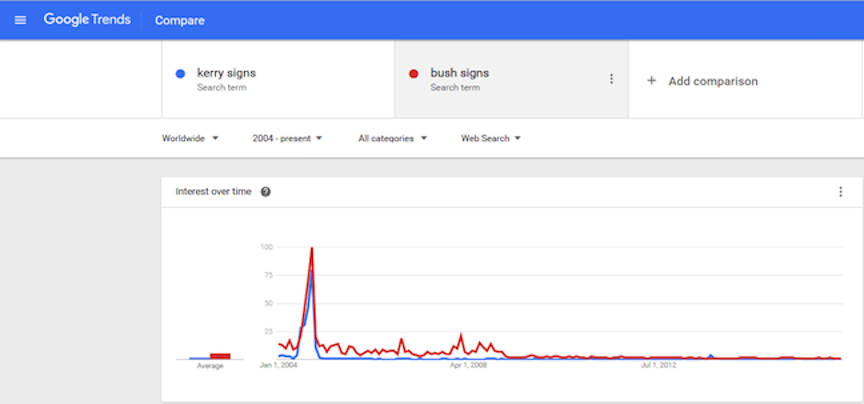Click Add comparison
This screenshot has height=404, width=864.
coord(713,81)
